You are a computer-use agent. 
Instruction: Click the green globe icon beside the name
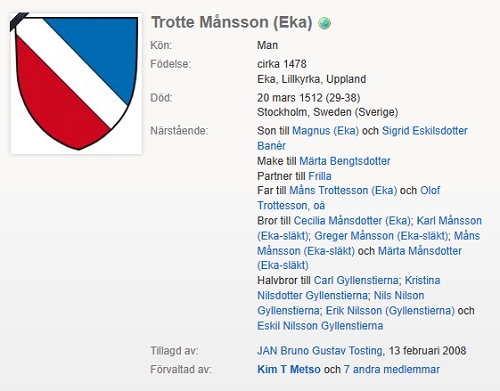[x=324, y=23]
